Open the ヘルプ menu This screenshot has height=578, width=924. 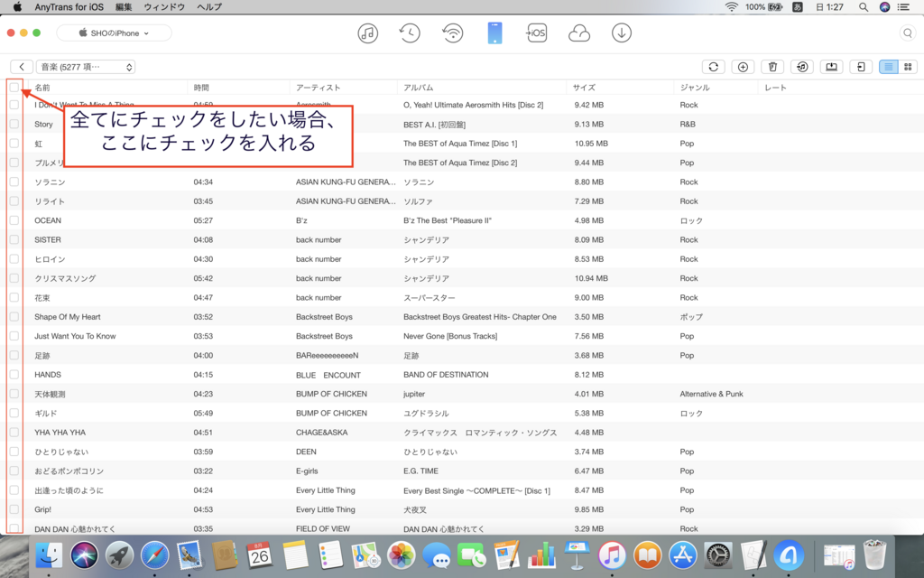tap(209, 7)
